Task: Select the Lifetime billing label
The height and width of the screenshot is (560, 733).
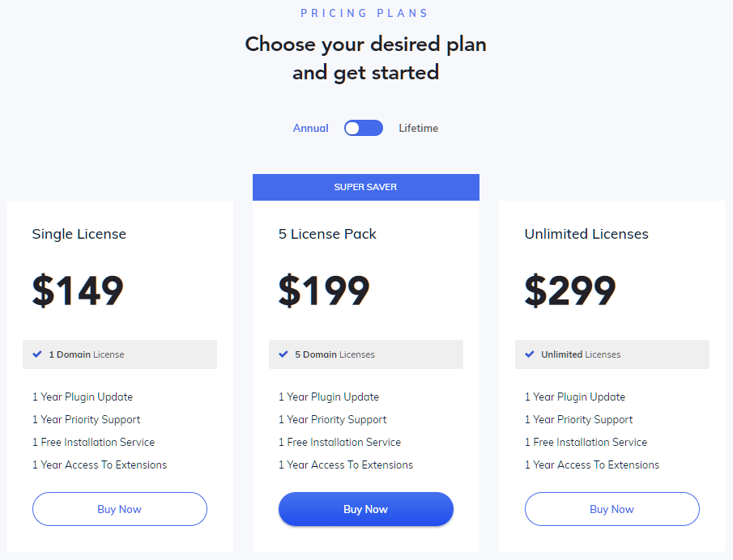Action: [418, 128]
